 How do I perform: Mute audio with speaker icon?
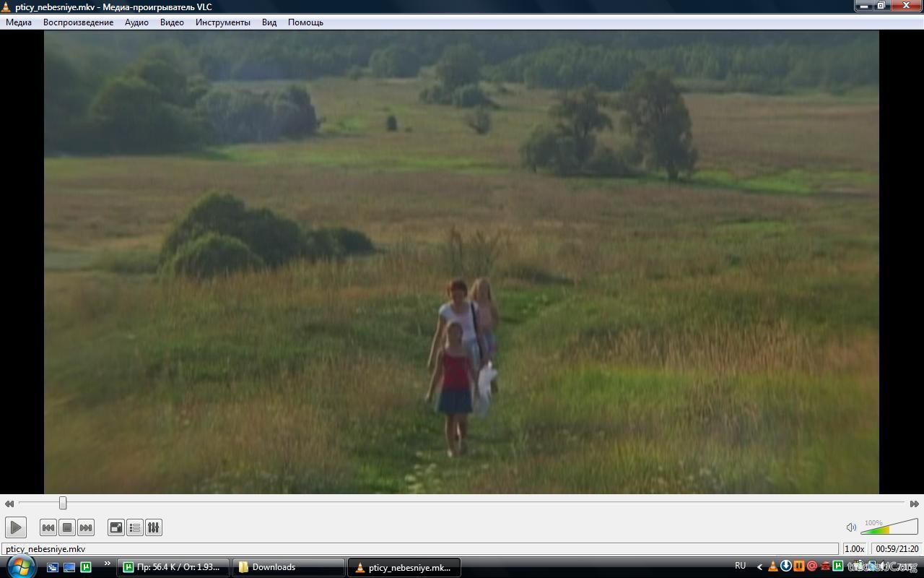[851, 527]
